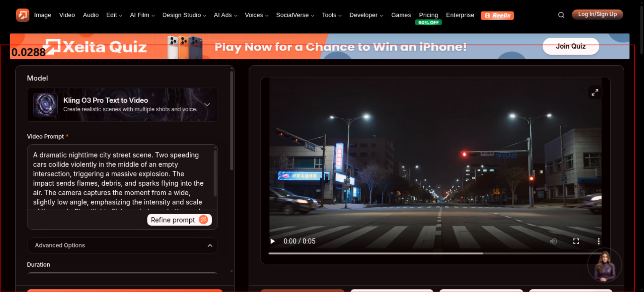The image size is (644, 292).
Task: Click the Kling O3 Pro model thumbnail
Action: tap(45, 105)
